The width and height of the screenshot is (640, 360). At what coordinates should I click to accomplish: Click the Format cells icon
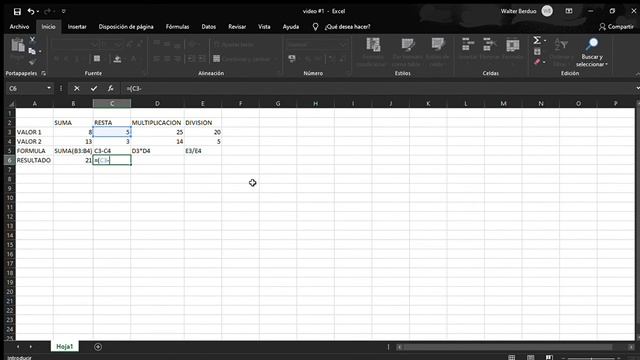tap(513, 44)
